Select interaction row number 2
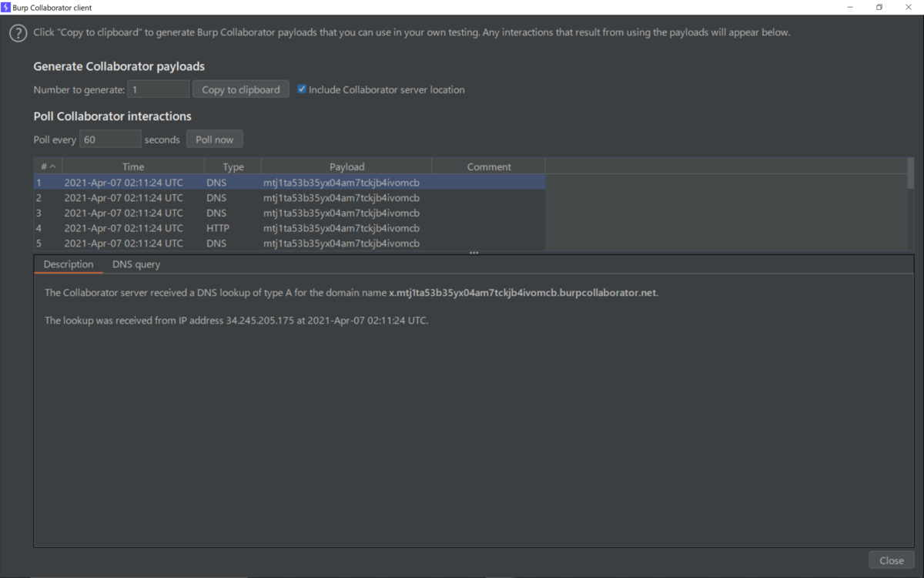924x578 pixels. (290, 198)
